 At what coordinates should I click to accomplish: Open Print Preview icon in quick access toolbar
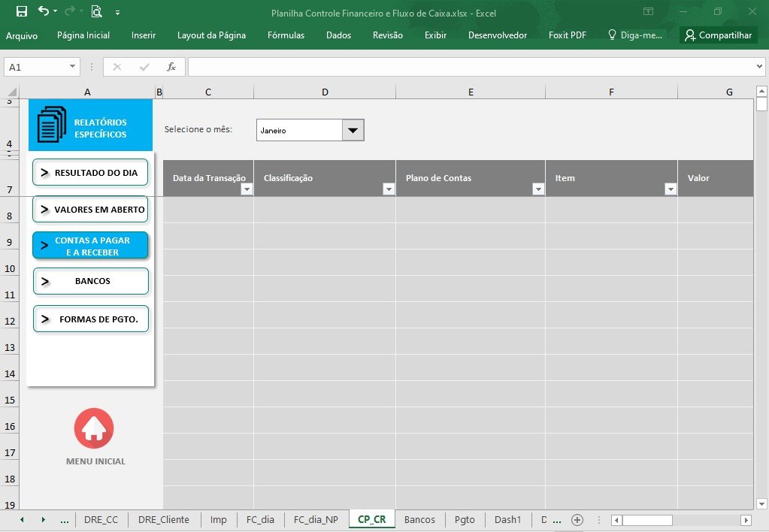pyautogui.click(x=97, y=11)
